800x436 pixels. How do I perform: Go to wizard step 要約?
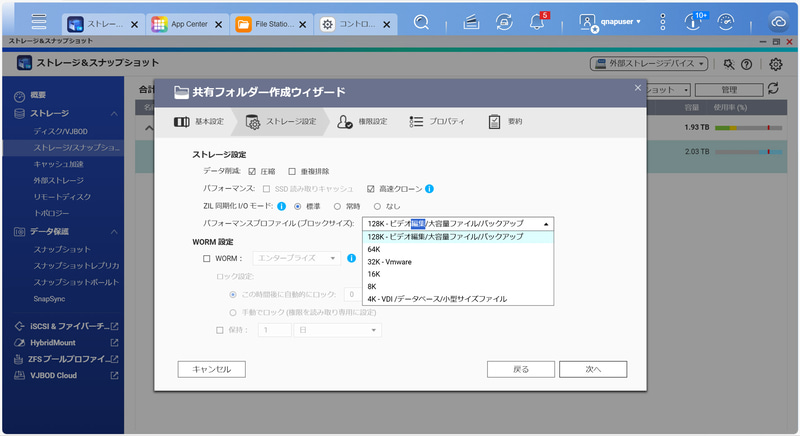505,121
